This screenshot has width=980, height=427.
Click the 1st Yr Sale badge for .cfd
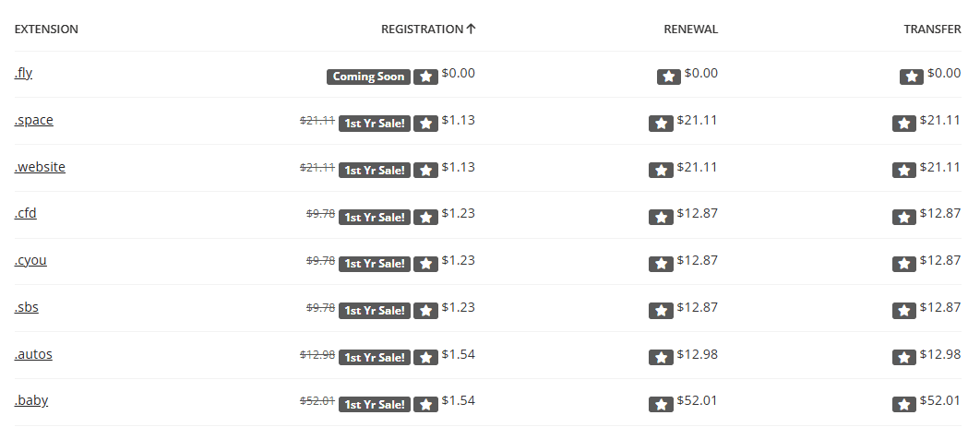[374, 217]
